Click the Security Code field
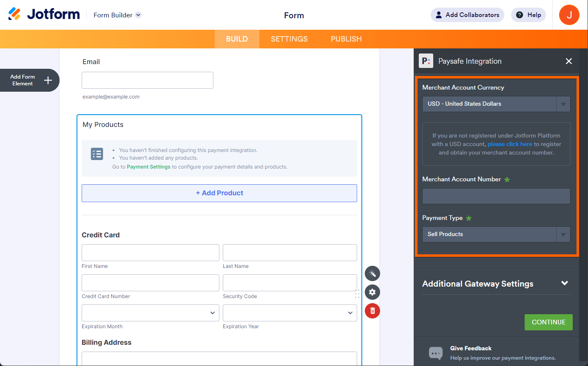Viewport: 588px width, 366px height. pos(290,283)
